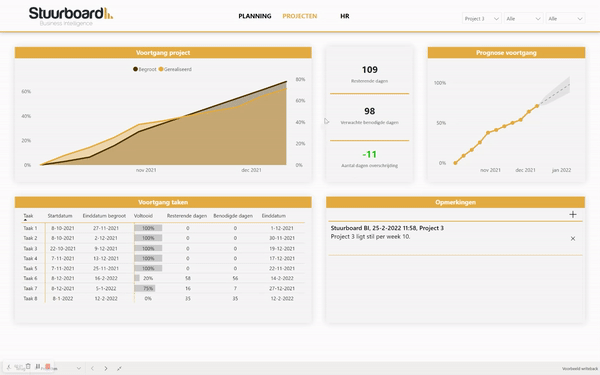
Task: Sort by Resterende dagen column header
Action: [187, 216]
